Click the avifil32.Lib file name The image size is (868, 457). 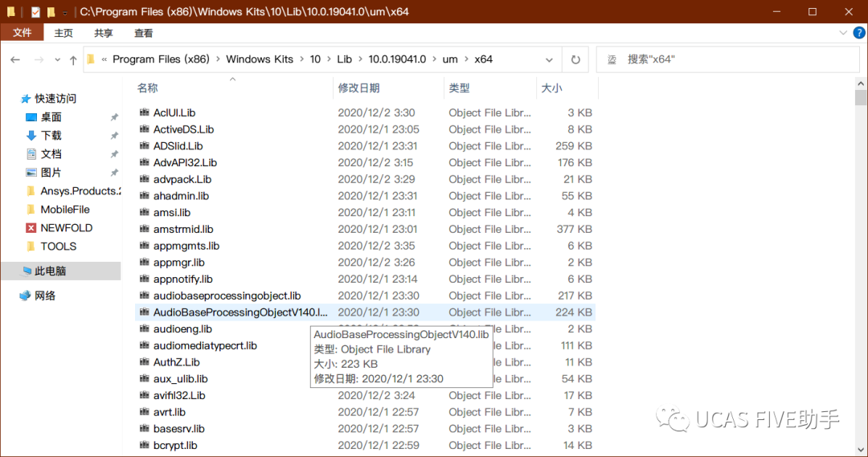(x=179, y=396)
